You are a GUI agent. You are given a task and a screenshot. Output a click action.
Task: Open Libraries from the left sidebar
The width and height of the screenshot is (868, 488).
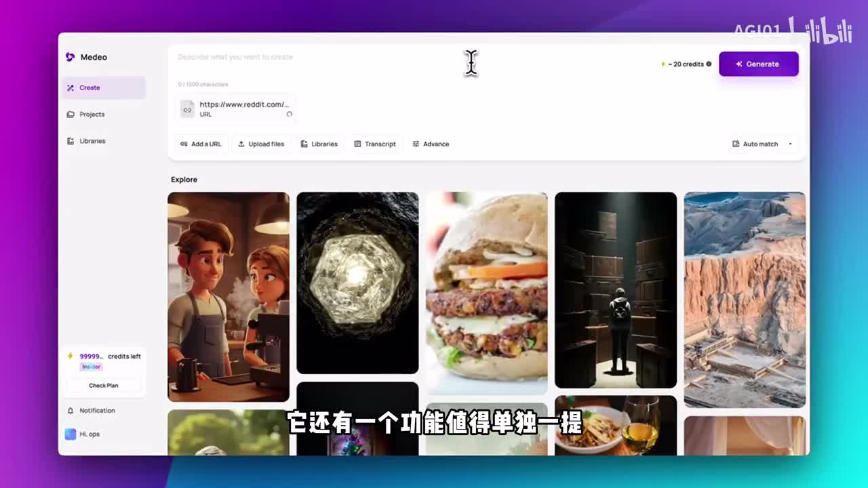pyautogui.click(x=92, y=141)
